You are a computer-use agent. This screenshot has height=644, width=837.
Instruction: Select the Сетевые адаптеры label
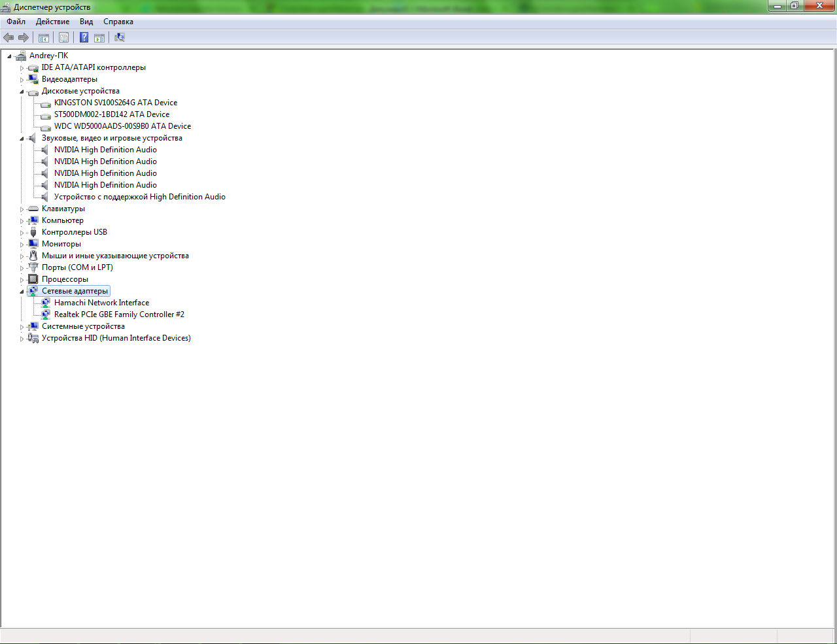75,291
